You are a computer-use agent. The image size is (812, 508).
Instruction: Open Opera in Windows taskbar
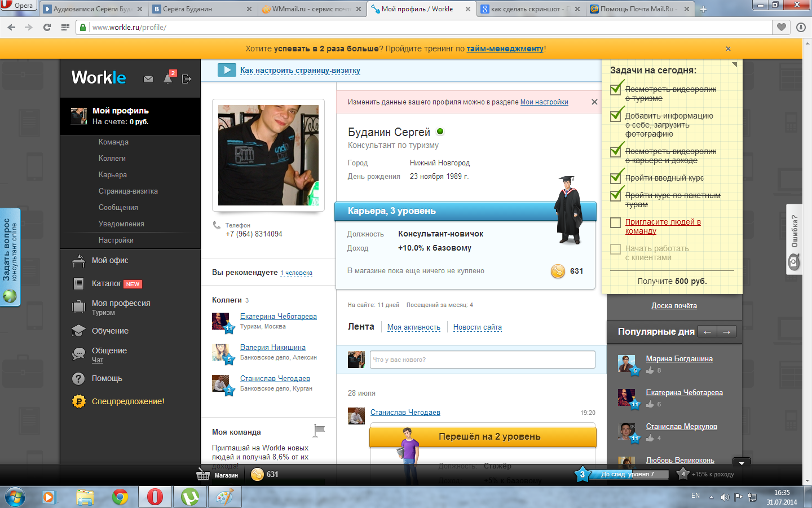point(155,497)
